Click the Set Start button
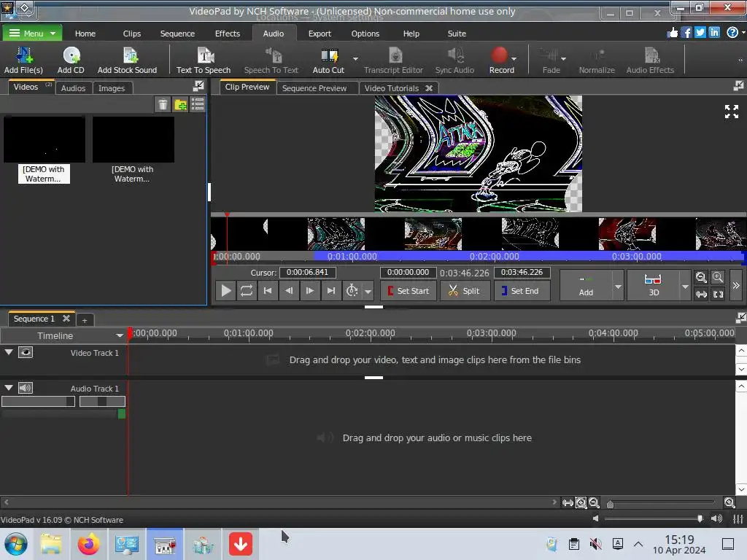 tap(409, 290)
